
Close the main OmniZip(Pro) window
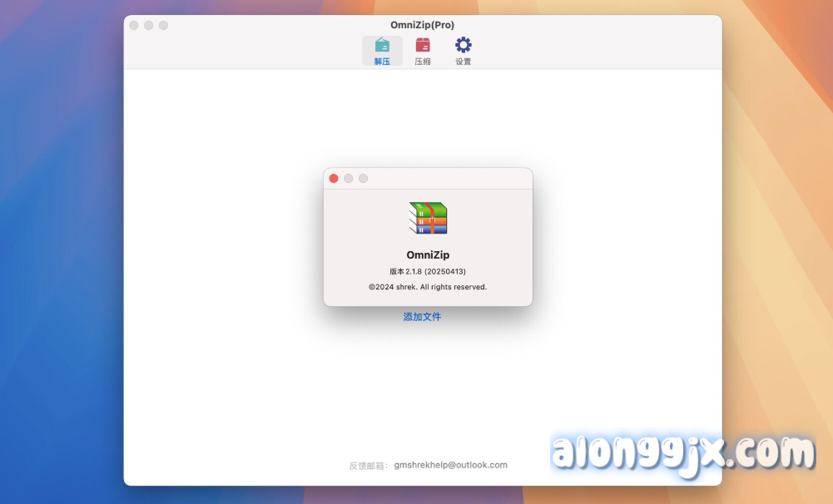tap(134, 26)
